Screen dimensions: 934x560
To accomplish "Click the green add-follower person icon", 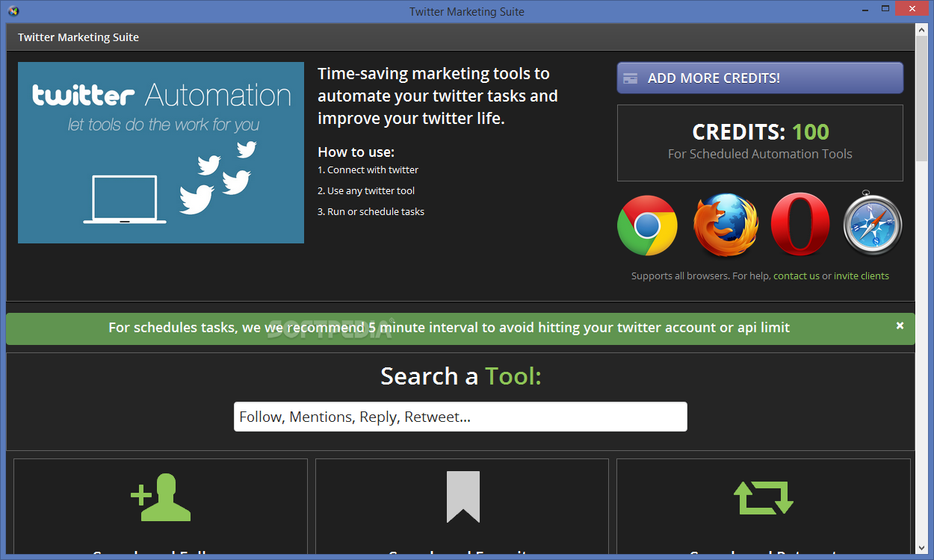I will 161,497.
